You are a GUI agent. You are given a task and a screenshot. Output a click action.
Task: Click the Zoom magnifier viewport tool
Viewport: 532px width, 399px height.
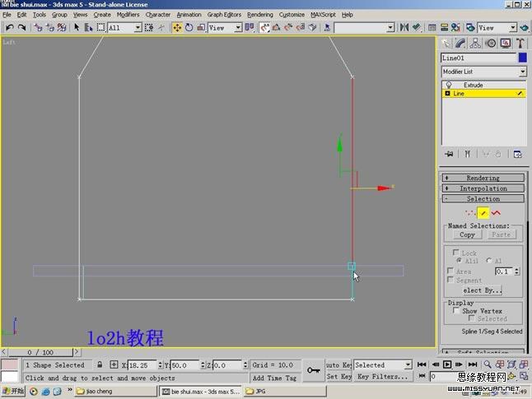[488, 364]
